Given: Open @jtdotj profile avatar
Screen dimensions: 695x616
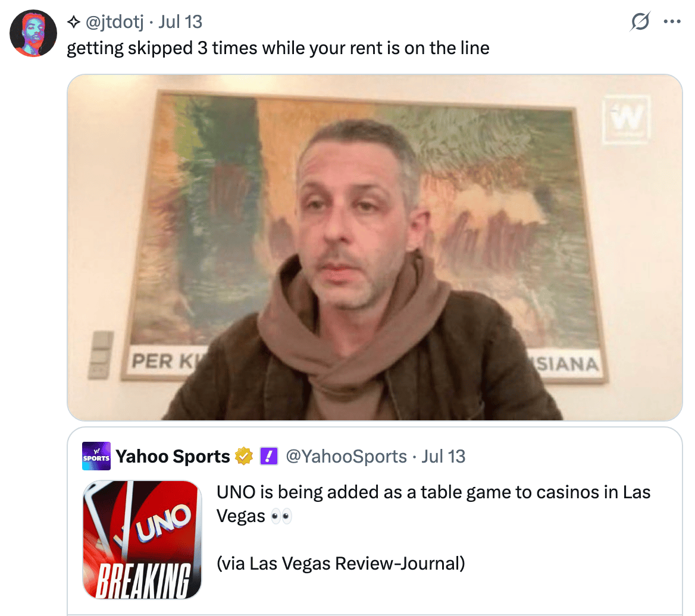Looking at the screenshot, I should (33, 33).
